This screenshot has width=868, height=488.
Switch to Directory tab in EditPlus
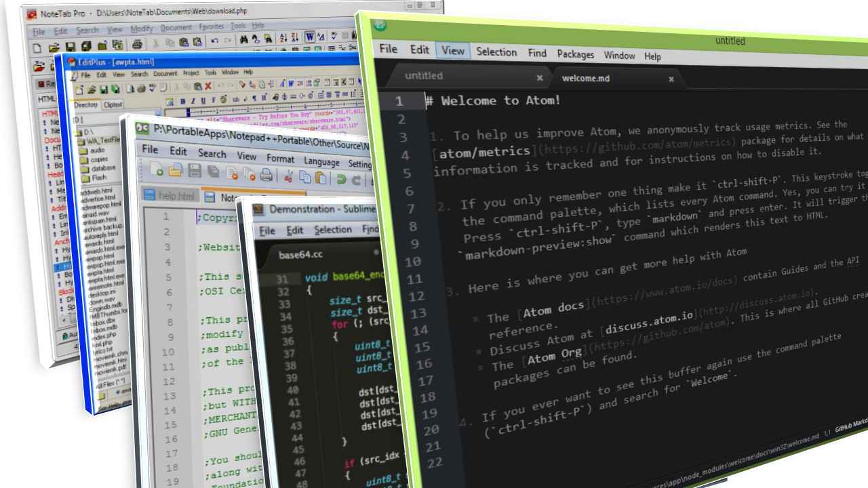pyautogui.click(x=85, y=105)
